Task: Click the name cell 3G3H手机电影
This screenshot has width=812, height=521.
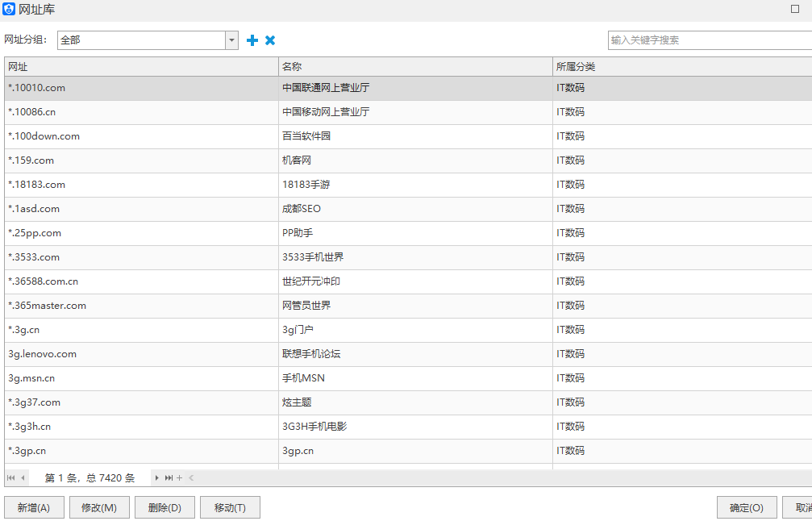Action: click(415, 427)
